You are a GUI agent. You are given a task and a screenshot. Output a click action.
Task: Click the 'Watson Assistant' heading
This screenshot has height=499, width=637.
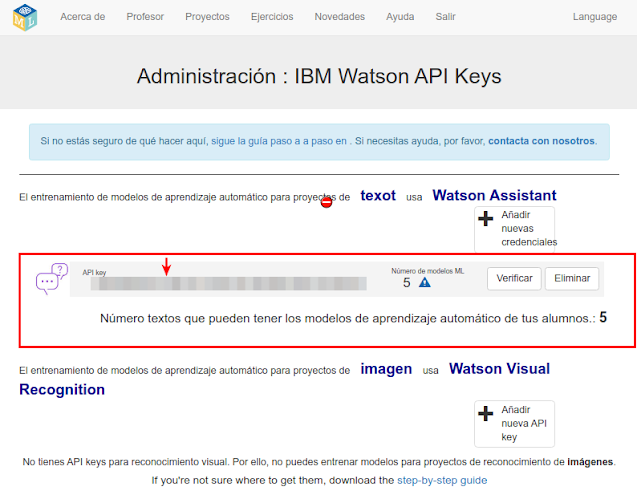tap(494, 195)
